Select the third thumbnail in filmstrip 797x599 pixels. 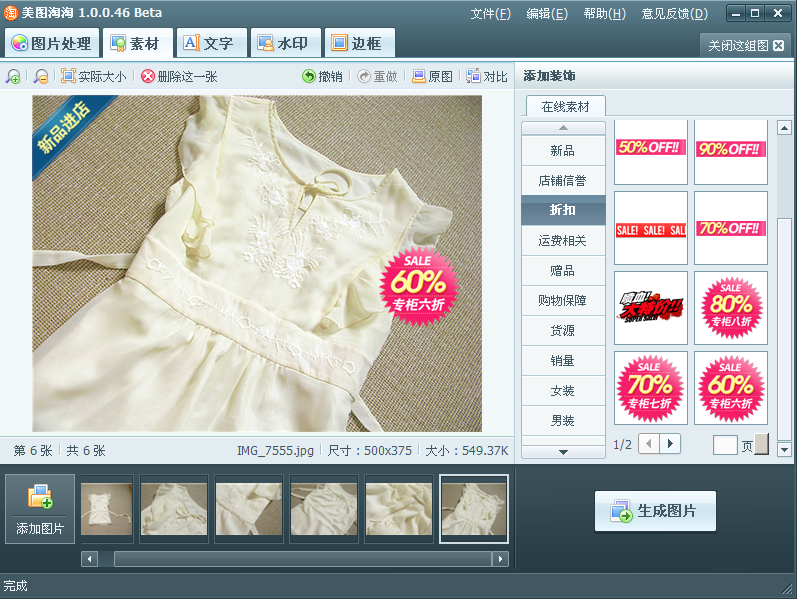pos(249,509)
